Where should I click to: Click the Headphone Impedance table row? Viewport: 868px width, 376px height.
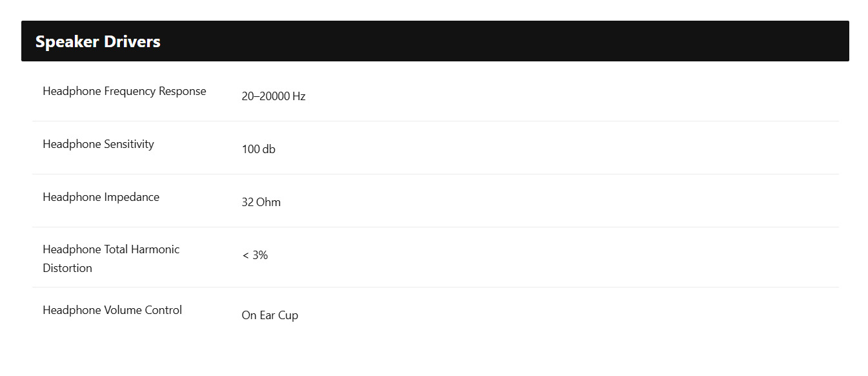(x=435, y=201)
